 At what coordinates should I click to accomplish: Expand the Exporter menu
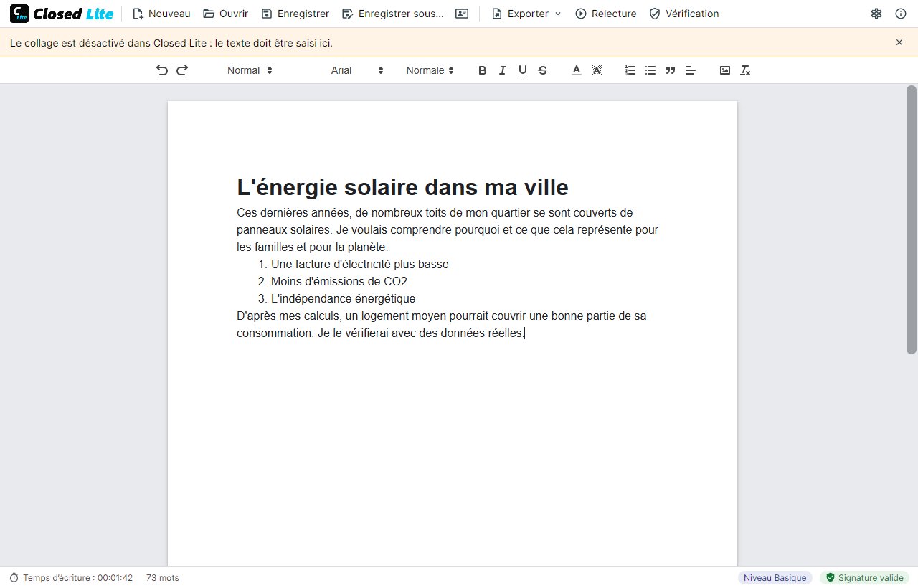[526, 14]
